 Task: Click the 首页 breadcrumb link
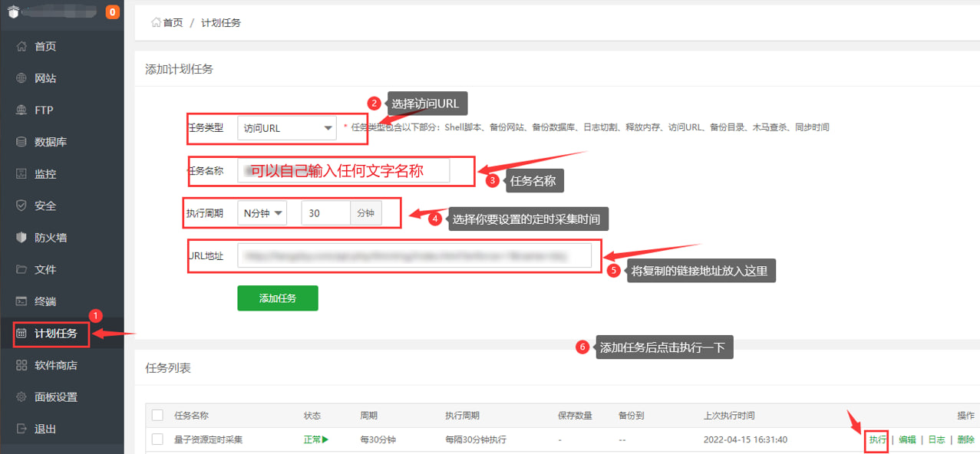(x=172, y=23)
